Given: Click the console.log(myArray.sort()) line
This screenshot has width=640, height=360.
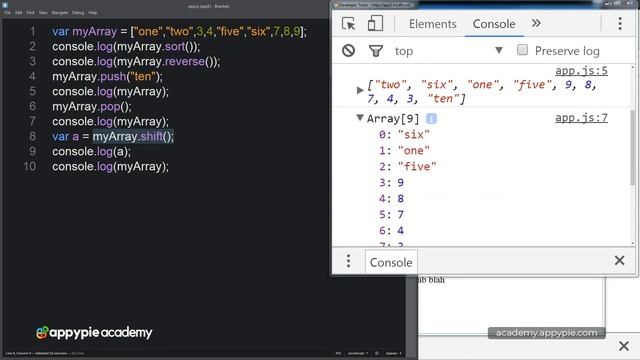Looking at the screenshot, I should point(126,47).
